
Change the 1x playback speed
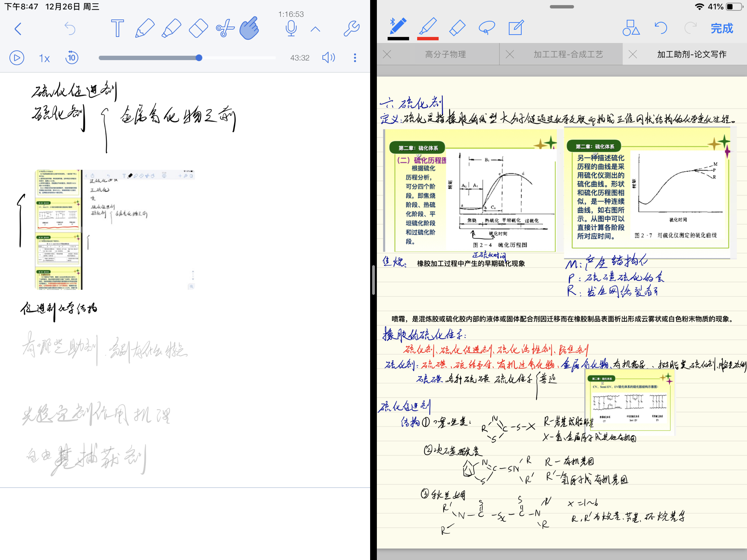click(x=44, y=58)
